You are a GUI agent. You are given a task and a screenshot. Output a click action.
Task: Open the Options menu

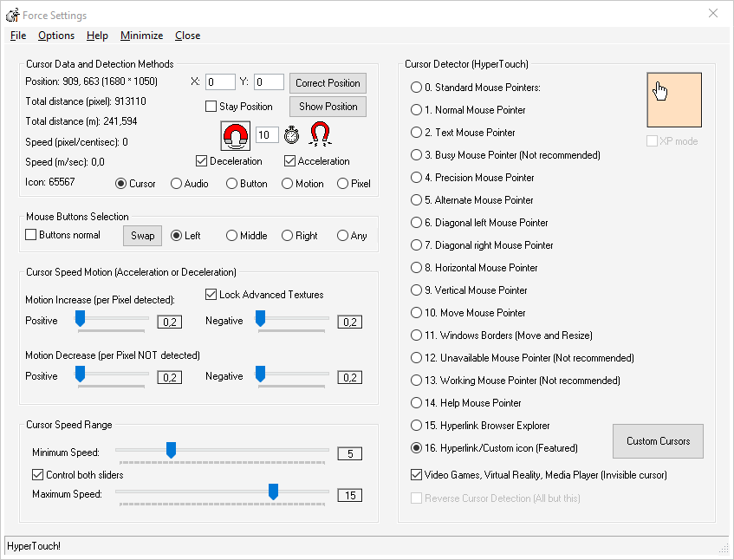coord(56,36)
